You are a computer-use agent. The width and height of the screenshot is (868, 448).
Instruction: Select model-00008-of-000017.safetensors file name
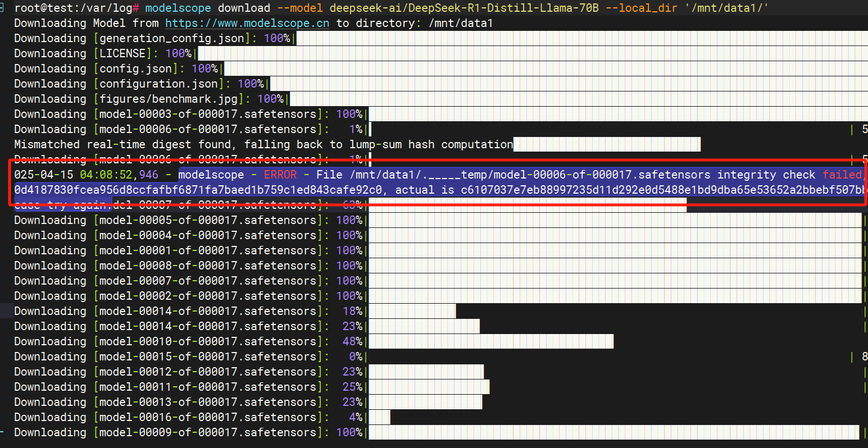click(x=208, y=266)
